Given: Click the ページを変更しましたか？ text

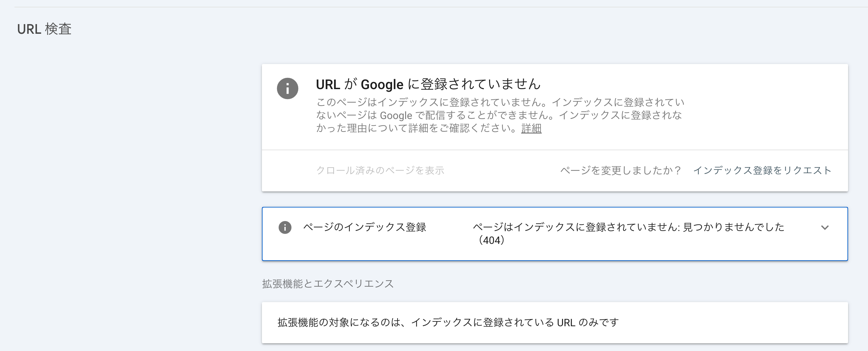Looking at the screenshot, I should click(x=621, y=171).
